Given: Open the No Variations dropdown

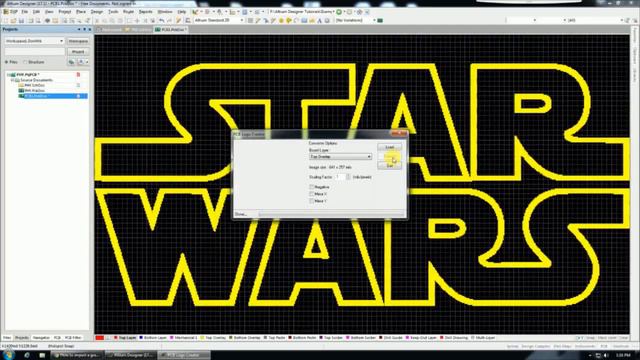Looking at the screenshot, I should pos(355,20).
